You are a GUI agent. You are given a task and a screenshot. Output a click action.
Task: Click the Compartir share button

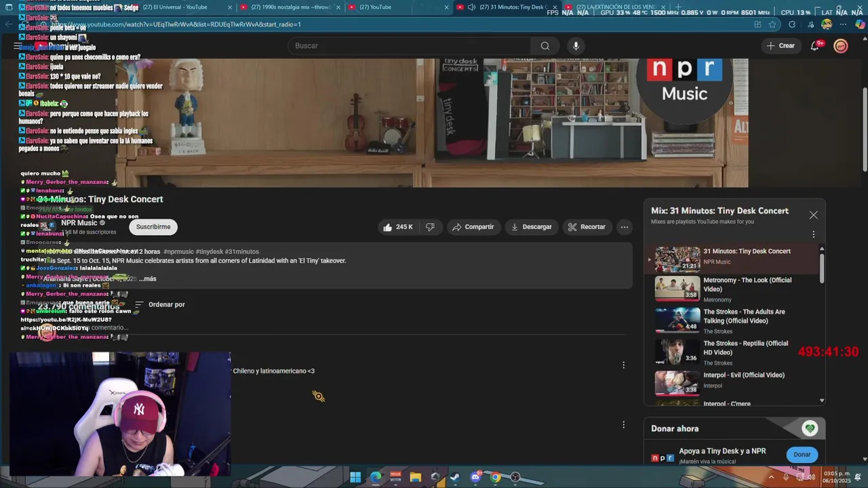click(473, 227)
